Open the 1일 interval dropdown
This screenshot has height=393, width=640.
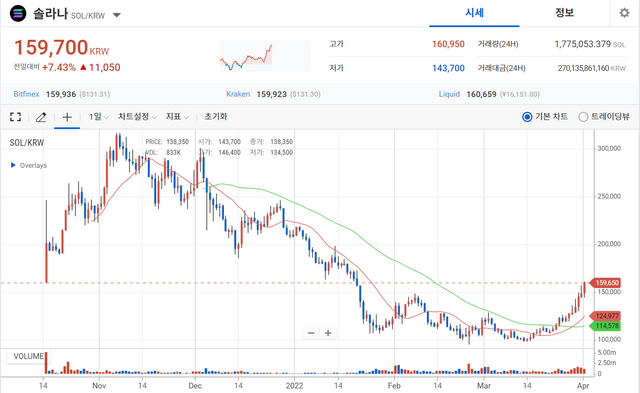[99, 117]
